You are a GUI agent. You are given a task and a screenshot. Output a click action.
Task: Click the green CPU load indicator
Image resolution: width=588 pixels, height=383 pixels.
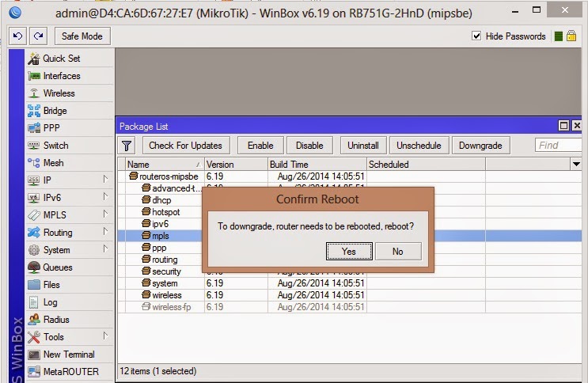[x=559, y=36]
